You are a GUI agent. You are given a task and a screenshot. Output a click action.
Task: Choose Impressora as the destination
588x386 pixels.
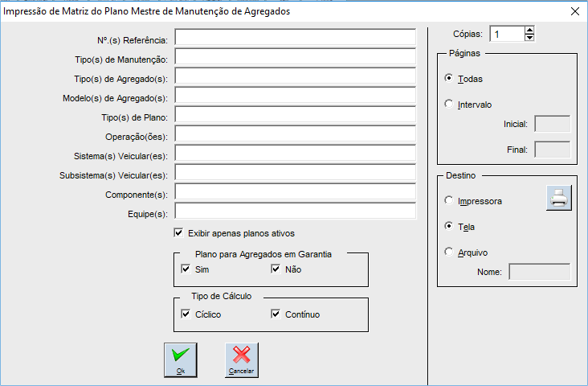(448, 200)
